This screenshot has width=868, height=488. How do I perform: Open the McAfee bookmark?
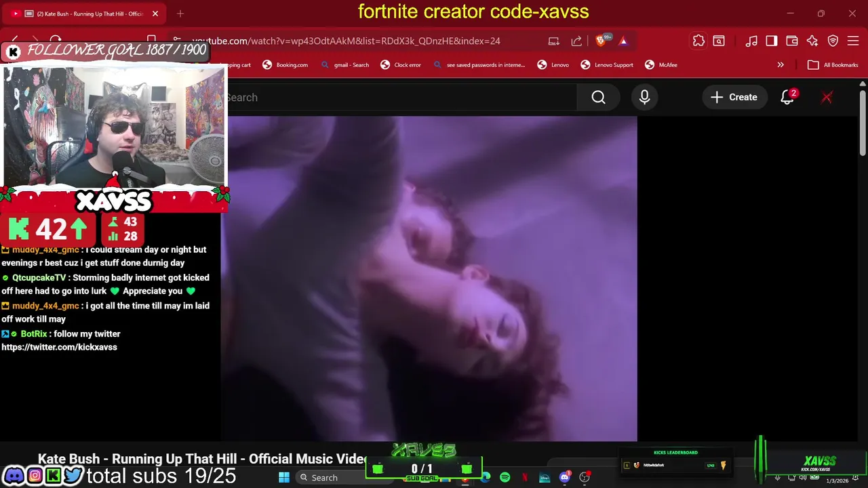click(661, 65)
